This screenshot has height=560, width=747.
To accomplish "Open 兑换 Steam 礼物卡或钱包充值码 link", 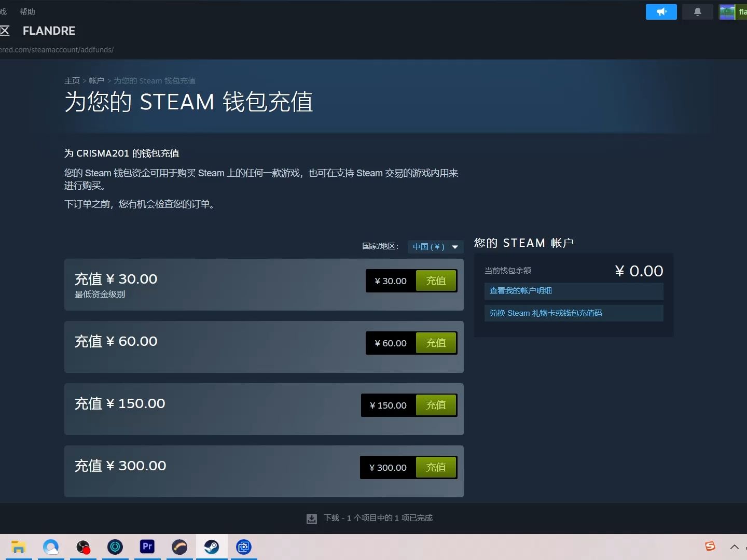I will [x=574, y=313].
